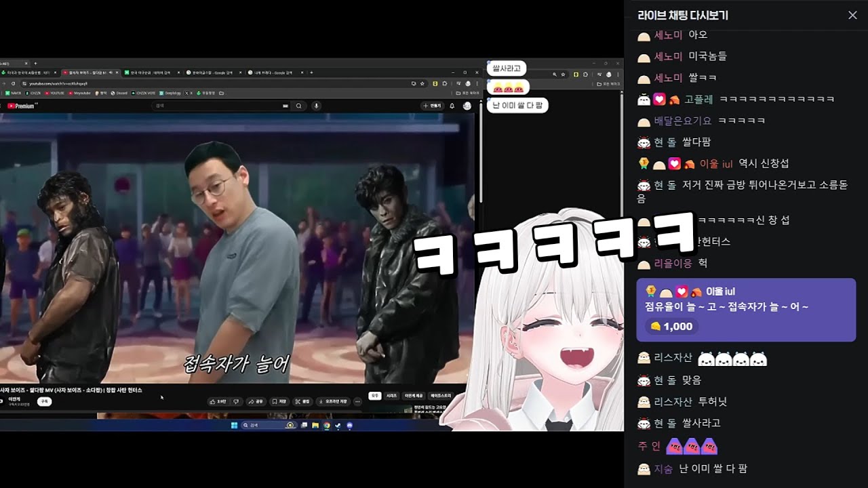
Task: Open the NAVER bookmark
Action: (13, 93)
